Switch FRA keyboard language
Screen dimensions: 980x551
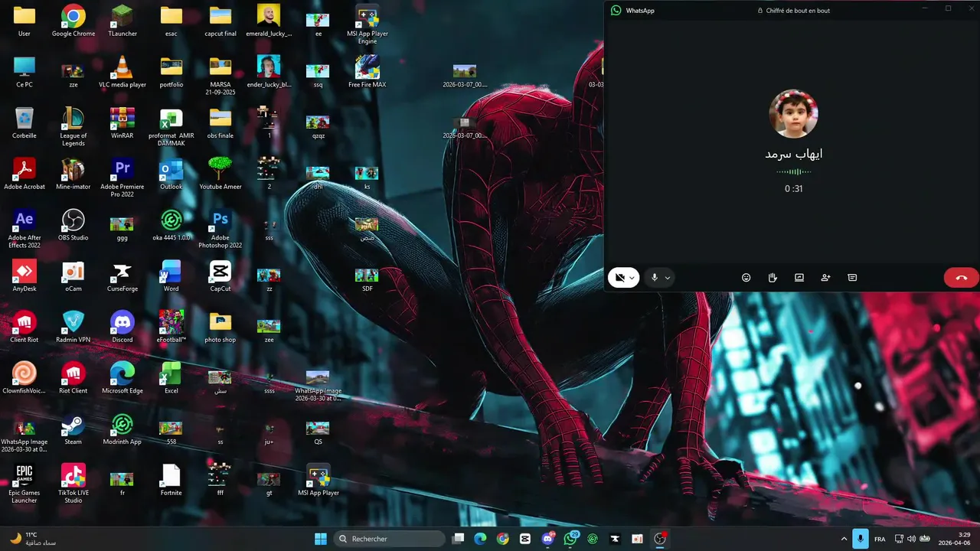tap(880, 539)
